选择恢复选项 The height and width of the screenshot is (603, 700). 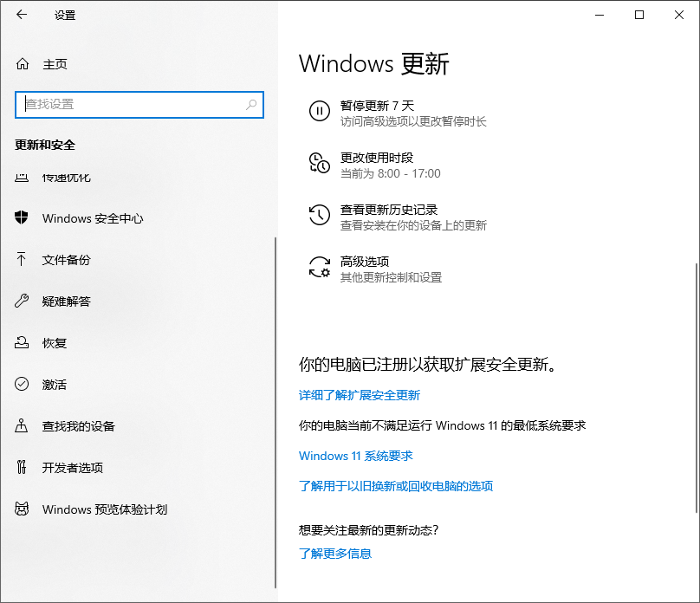click(x=54, y=342)
